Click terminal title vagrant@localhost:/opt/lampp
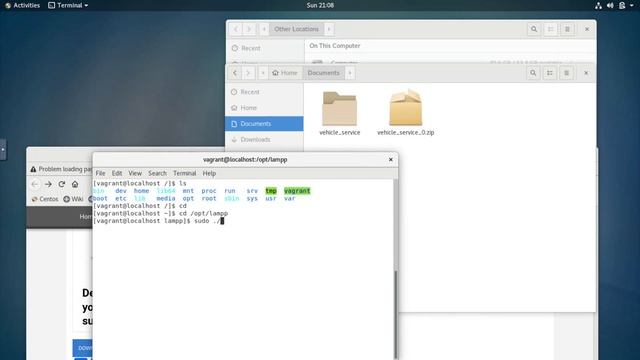The image size is (640, 360). point(245,160)
